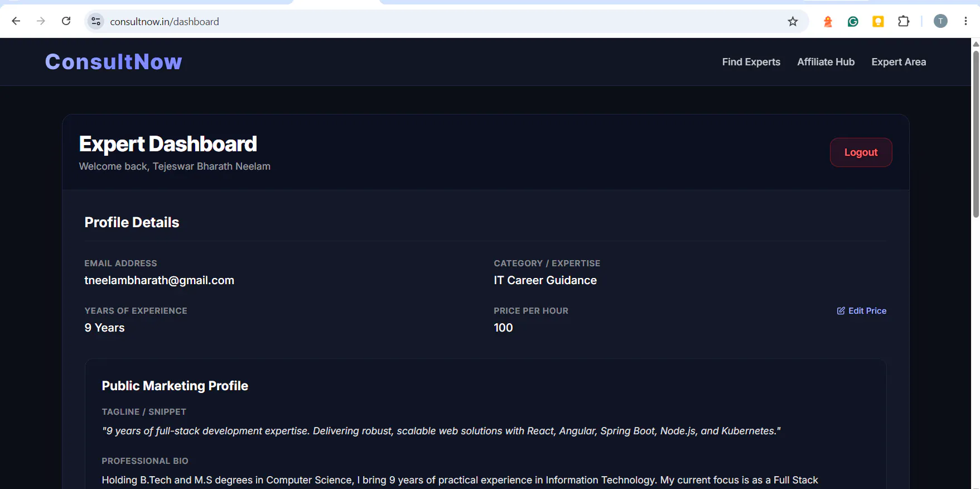980x489 pixels.
Task: Click the Profile Details heading
Action: (x=132, y=222)
